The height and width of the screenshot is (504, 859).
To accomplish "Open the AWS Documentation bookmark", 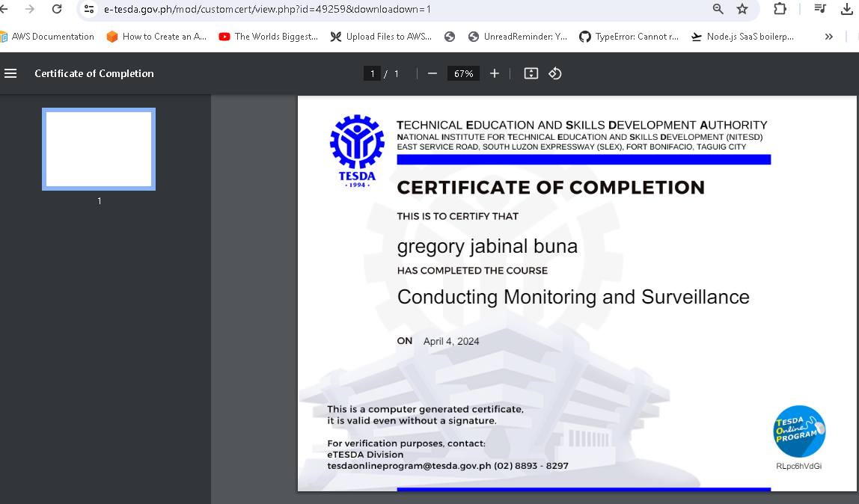I will click(48, 37).
